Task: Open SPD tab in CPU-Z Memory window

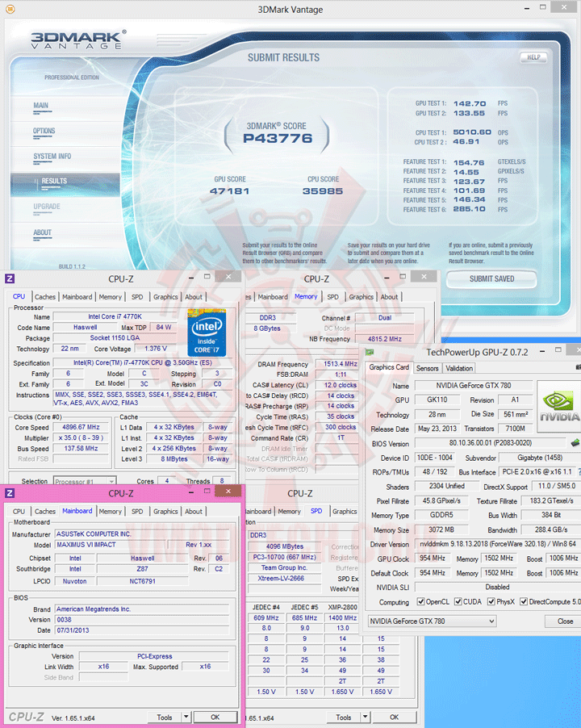Action: 332,297
